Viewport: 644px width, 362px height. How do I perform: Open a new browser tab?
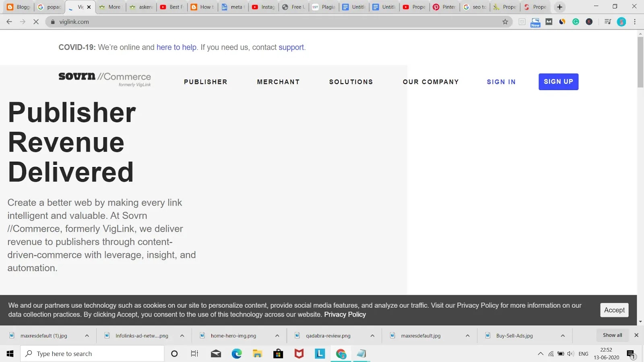pyautogui.click(x=559, y=7)
